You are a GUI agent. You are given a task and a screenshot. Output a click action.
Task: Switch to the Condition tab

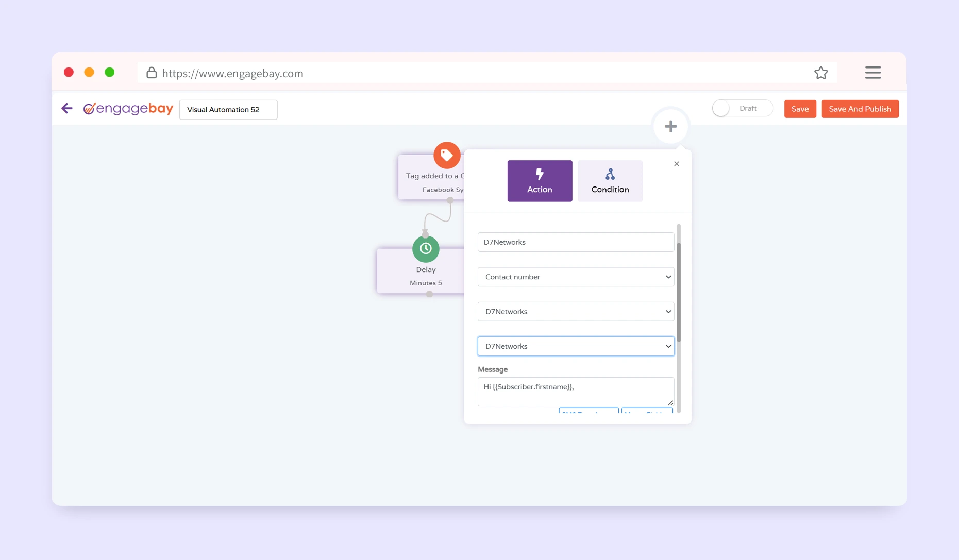610,181
